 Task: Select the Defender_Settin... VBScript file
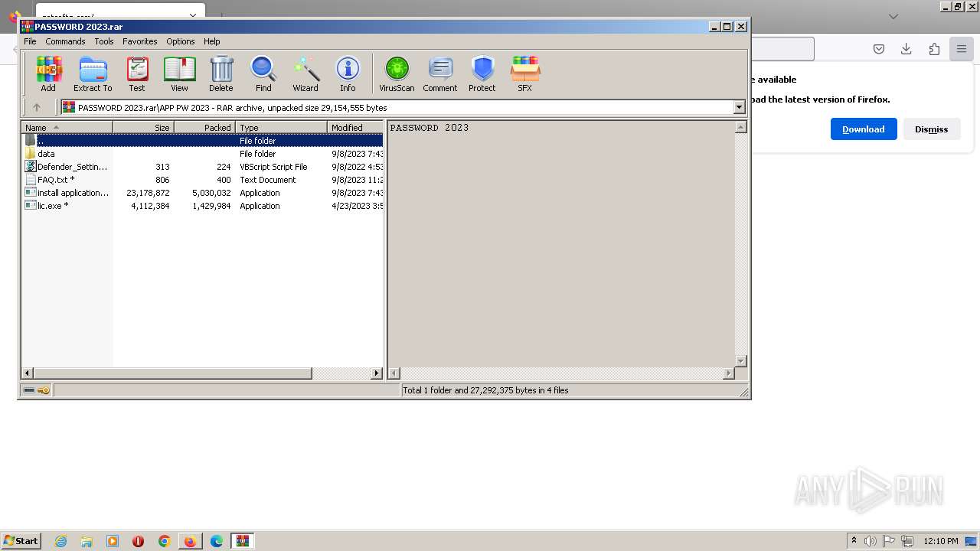(x=202, y=167)
